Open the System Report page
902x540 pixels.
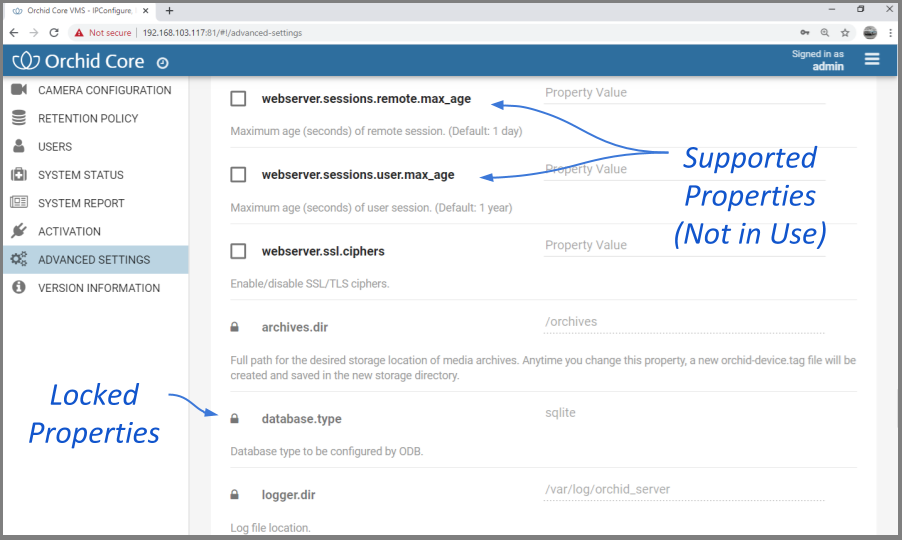coord(81,203)
